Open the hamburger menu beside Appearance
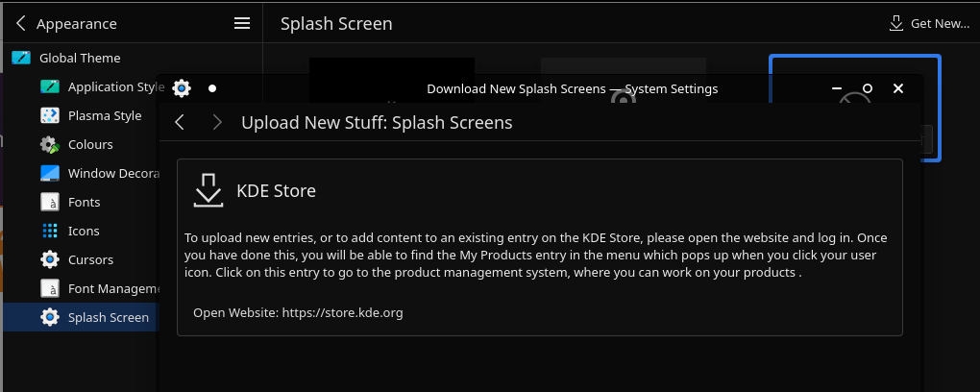Viewport: 980px width, 392px height. (242, 24)
